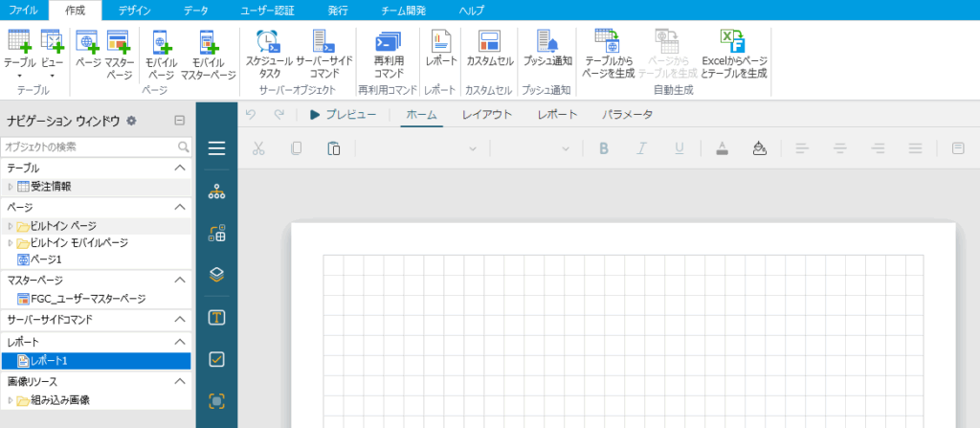Collapse the マスターページ section

pyautogui.click(x=180, y=280)
